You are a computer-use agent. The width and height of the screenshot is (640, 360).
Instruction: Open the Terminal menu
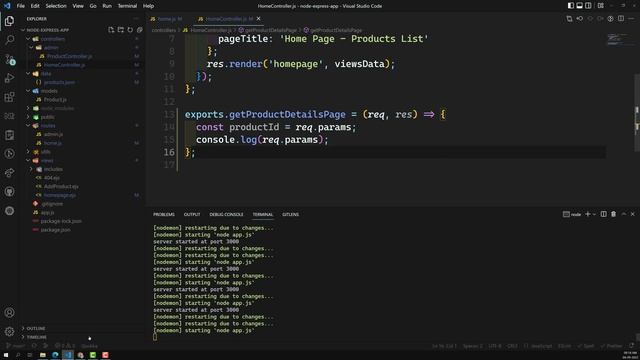point(127,6)
